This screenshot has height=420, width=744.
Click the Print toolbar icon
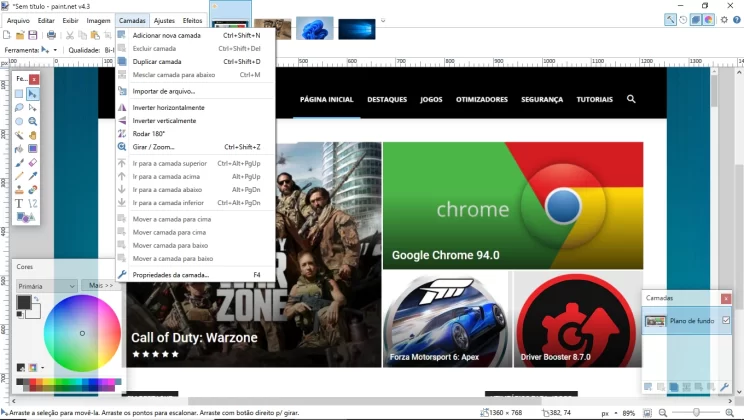click(x=51, y=35)
